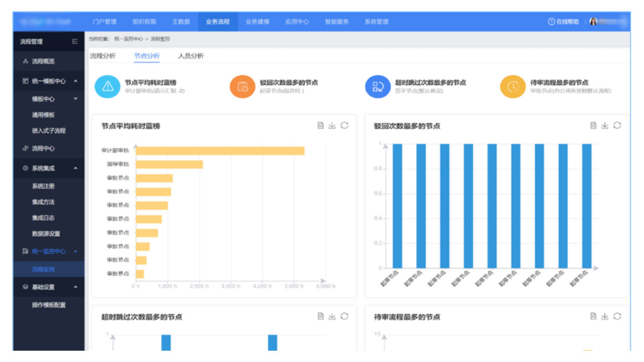Click the orange clipboard icon for 驳回次数最多的节点
This screenshot has height=362, width=644.
coord(242,86)
